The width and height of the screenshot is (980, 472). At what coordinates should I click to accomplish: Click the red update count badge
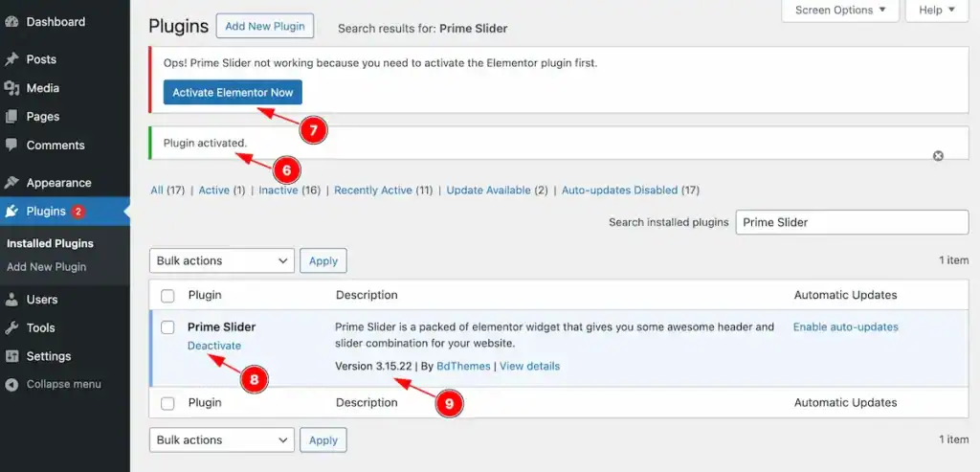tap(78, 212)
